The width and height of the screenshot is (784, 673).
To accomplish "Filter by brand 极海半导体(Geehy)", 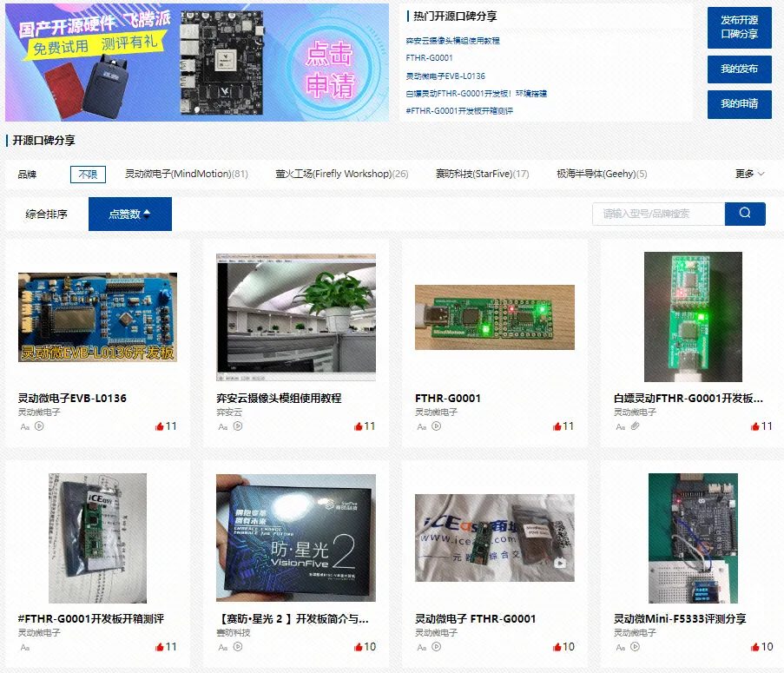I will pos(602,174).
